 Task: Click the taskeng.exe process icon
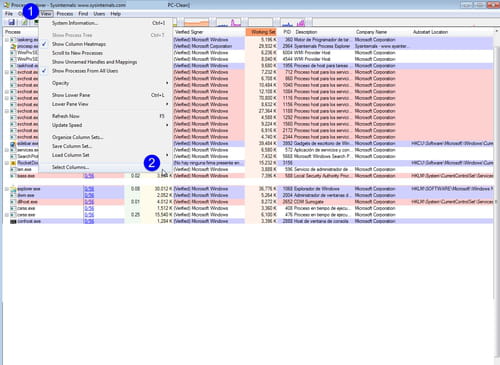pyautogui.click(x=13, y=40)
